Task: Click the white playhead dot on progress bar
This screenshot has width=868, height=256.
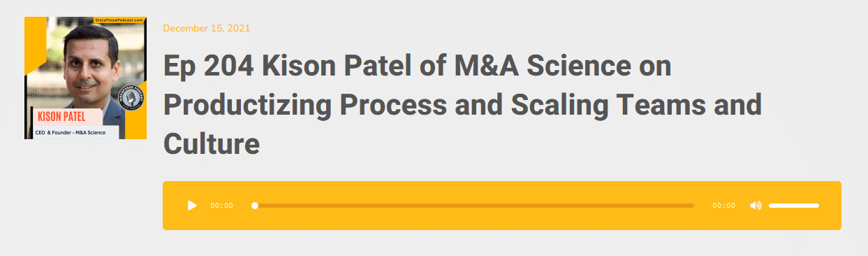Action: 255,206
